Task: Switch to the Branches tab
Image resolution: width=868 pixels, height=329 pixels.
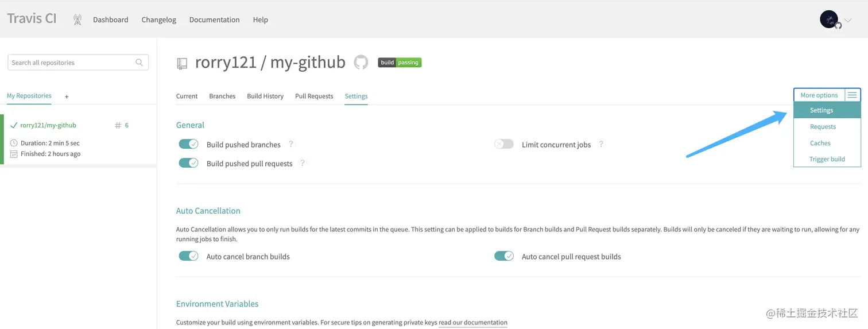Action: [222, 96]
